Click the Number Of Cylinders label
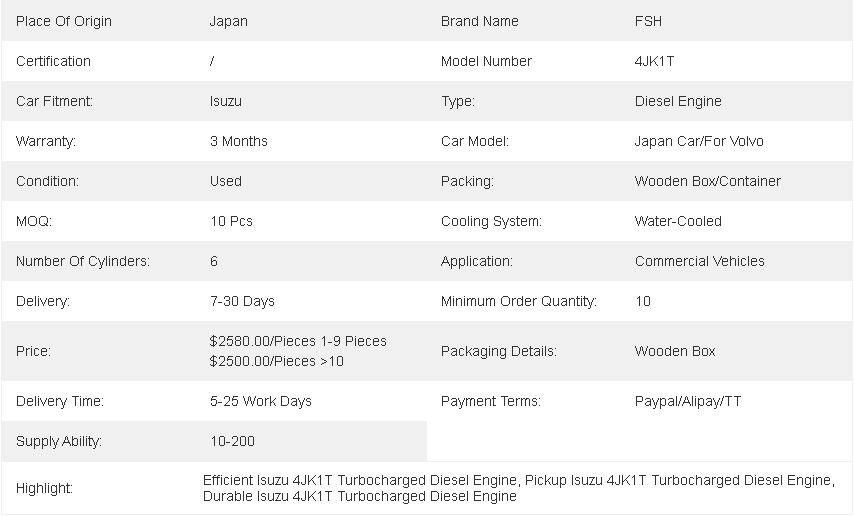 83,261
